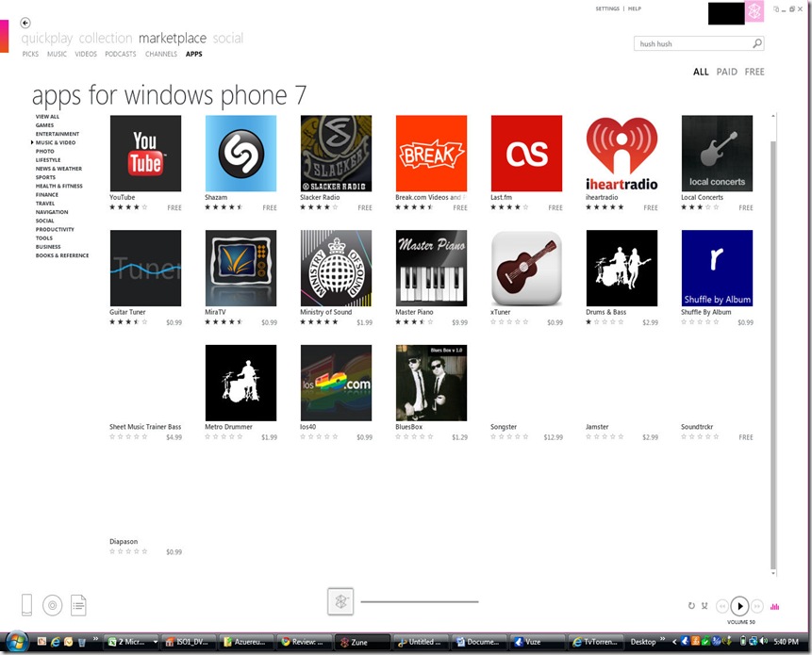Choose the Master Piano app tile
The image size is (812, 655).
(x=431, y=268)
